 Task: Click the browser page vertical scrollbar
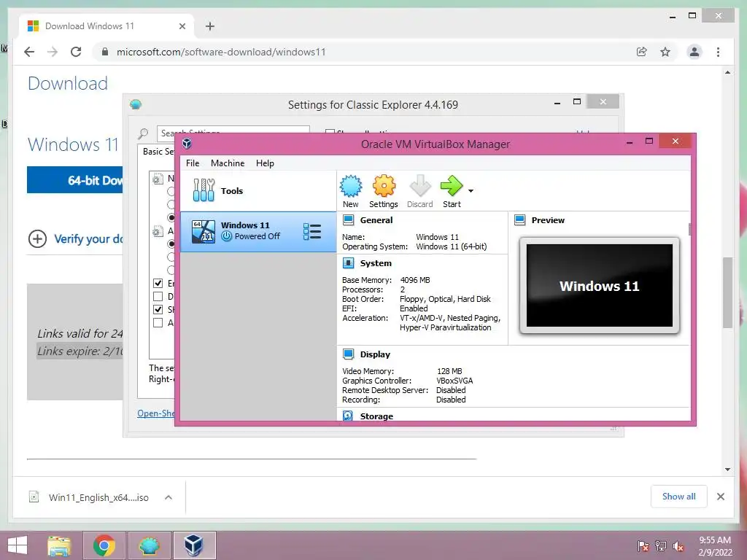(727, 292)
